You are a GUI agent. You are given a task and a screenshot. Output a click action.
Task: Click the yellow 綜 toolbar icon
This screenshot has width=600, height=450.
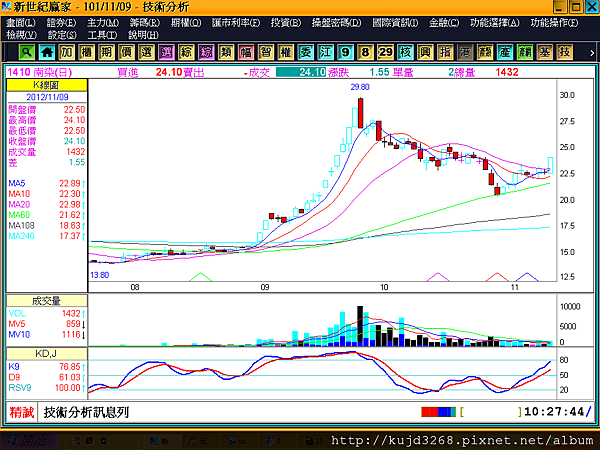click(x=186, y=52)
